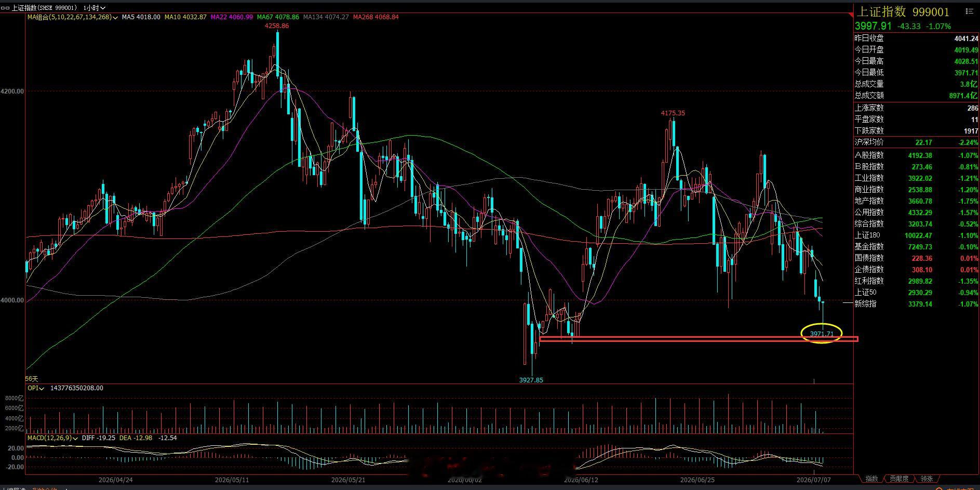Open the 工业指数 row
Viewport: 980px width, 490px height.
pyautogui.click(x=917, y=178)
